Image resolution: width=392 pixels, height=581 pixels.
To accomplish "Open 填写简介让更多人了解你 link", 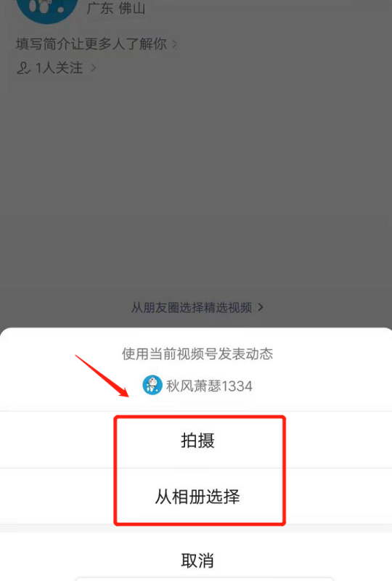I will click(91, 44).
